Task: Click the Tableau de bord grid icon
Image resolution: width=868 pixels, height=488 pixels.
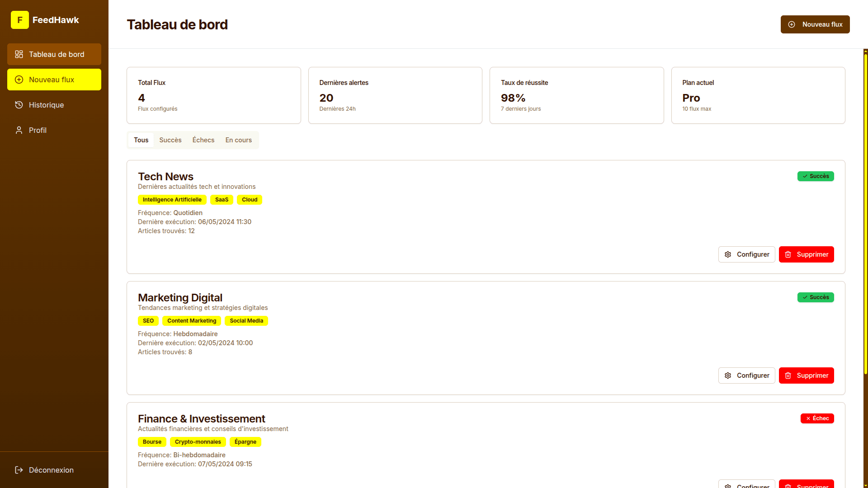Action: coord(19,54)
